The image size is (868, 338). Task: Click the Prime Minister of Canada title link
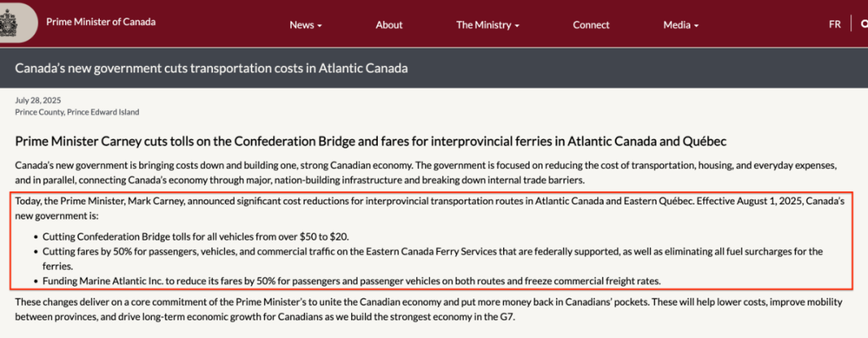click(100, 23)
